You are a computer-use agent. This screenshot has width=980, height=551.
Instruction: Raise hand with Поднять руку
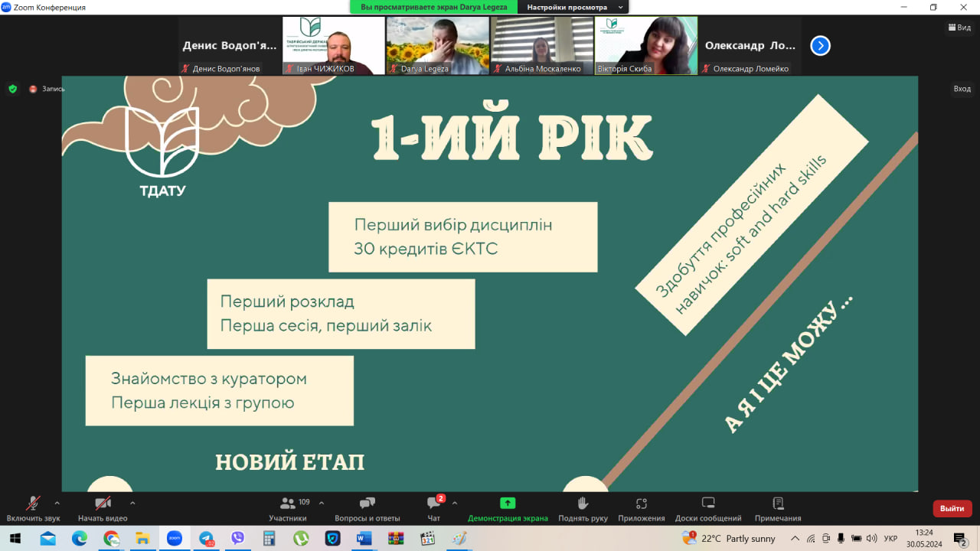pyautogui.click(x=583, y=509)
